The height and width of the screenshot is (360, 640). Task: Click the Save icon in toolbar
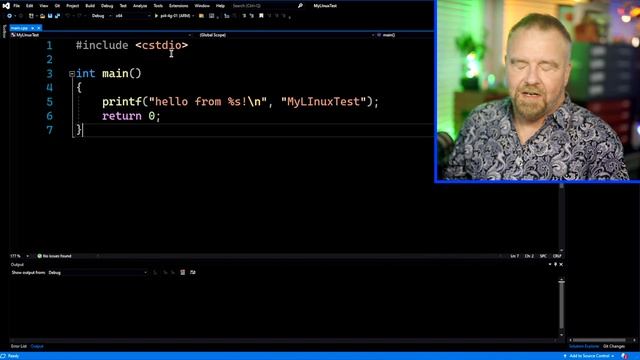point(50,16)
